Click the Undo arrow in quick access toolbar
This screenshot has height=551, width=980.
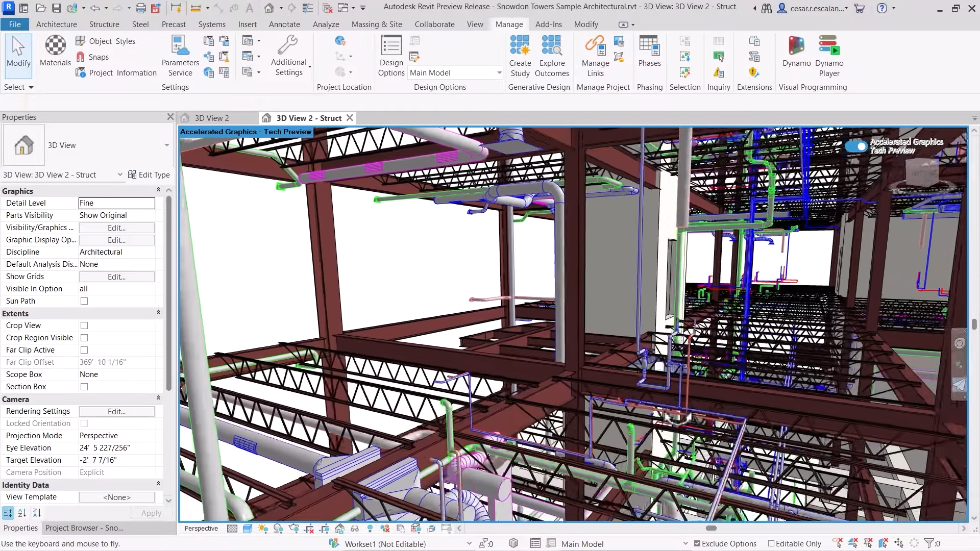tap(95, 8)
